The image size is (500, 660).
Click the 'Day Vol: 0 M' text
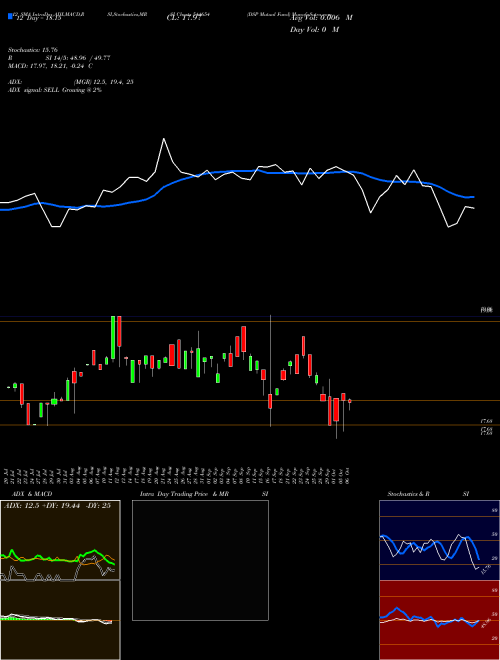314,30
